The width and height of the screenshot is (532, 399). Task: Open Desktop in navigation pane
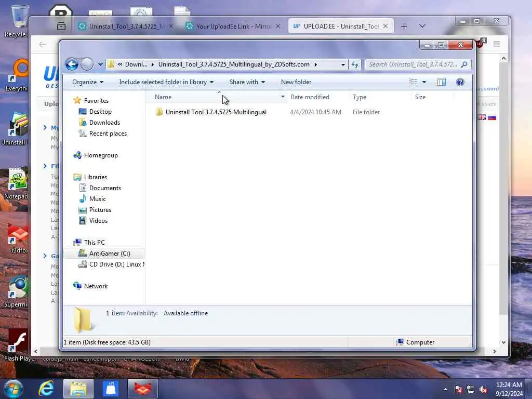[x=100, y=112]
